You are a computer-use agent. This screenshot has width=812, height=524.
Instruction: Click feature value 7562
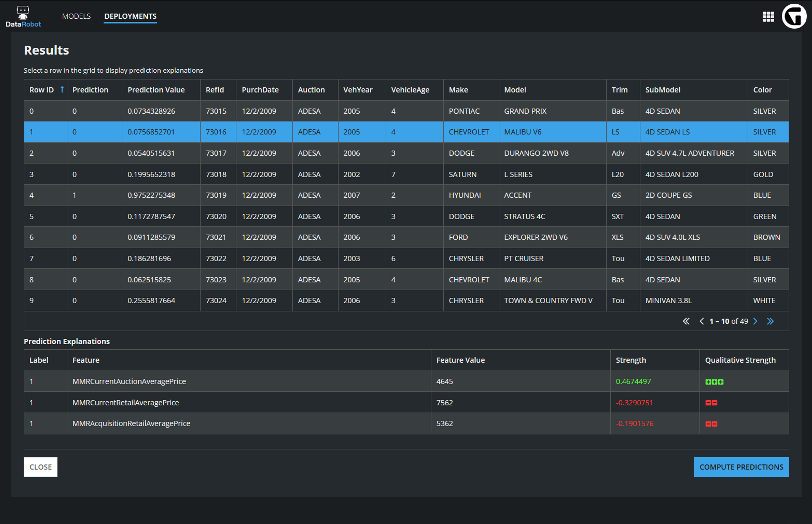(x=444, y=403)
